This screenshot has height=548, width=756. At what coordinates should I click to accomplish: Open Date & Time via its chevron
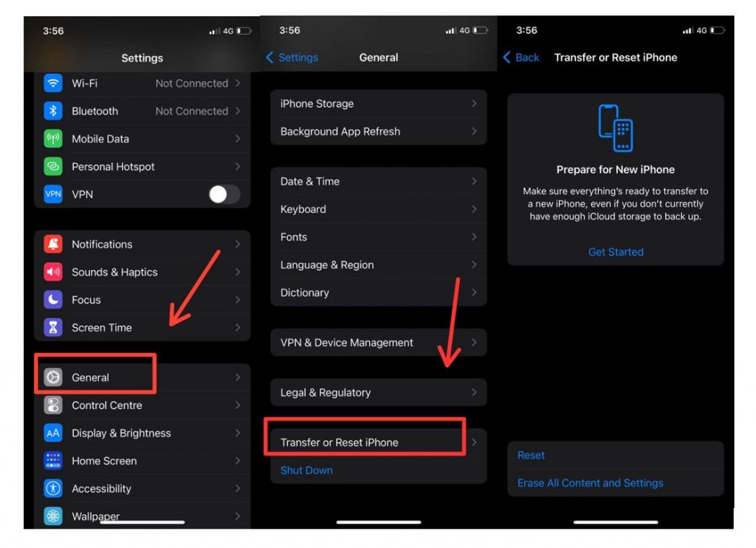point(475,182)
